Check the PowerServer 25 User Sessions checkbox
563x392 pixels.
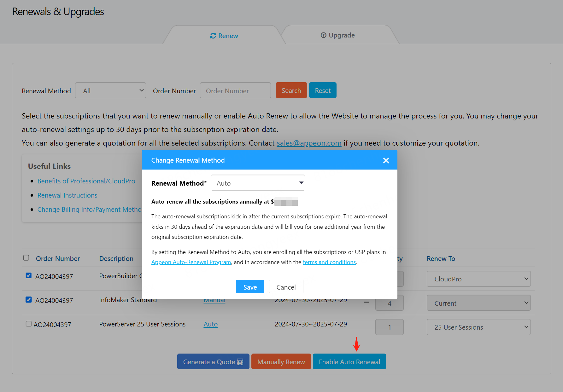point(29,324)
